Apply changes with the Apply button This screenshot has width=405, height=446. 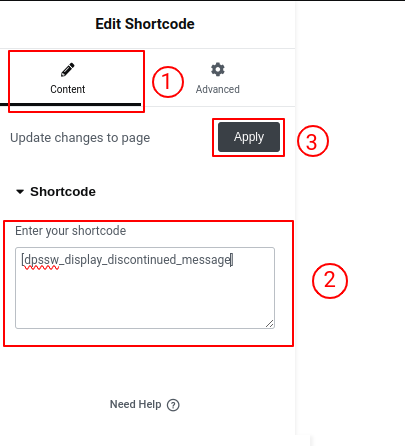tap(249, 137)
